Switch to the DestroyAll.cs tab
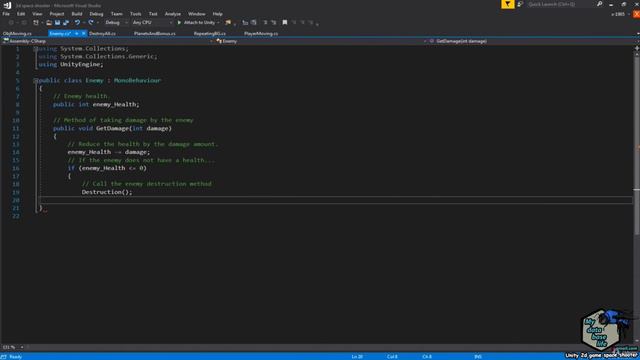640x360 pixels. [102, 33]
